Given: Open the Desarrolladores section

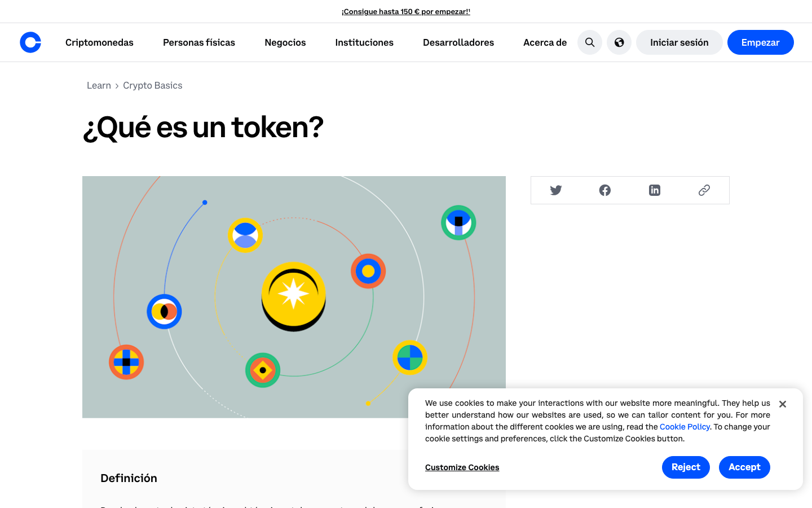Looking at the screenshot, I should tap(458, 42).
